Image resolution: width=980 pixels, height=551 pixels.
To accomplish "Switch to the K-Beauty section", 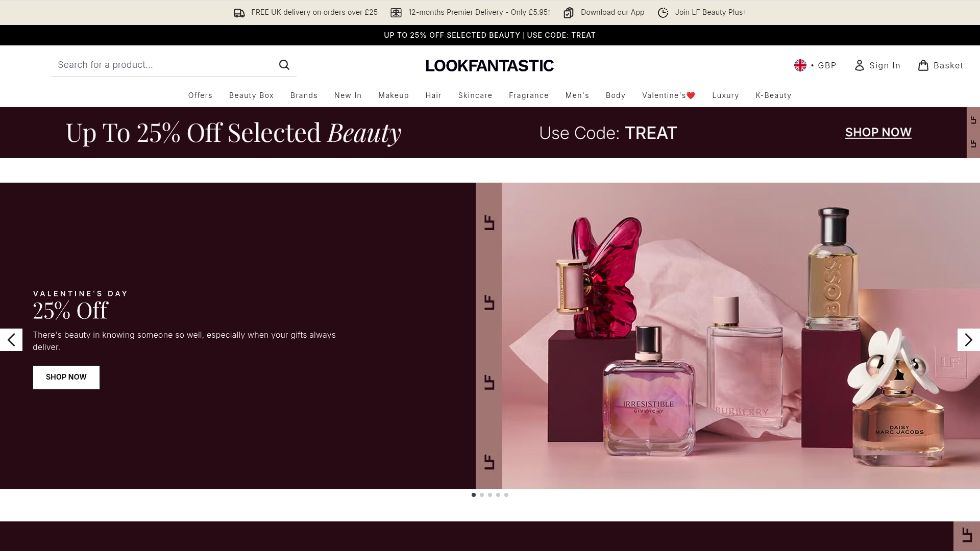I will point(773,95).
